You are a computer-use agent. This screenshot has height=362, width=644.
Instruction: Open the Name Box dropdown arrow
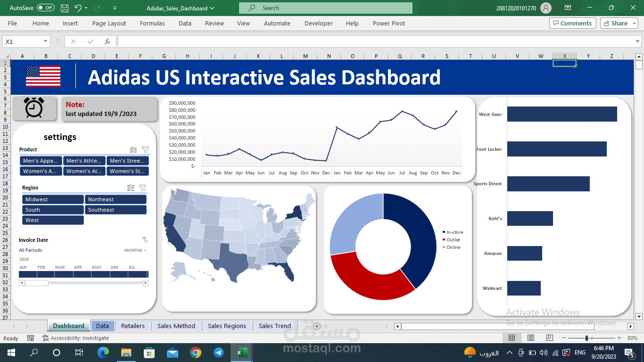coord(45,41)
